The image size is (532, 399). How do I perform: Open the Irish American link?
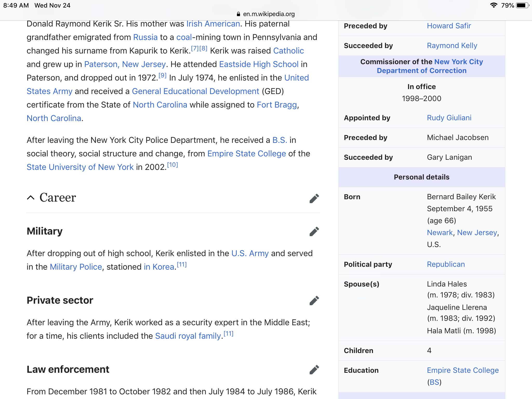pyautogui.click(x=213, y=24)
